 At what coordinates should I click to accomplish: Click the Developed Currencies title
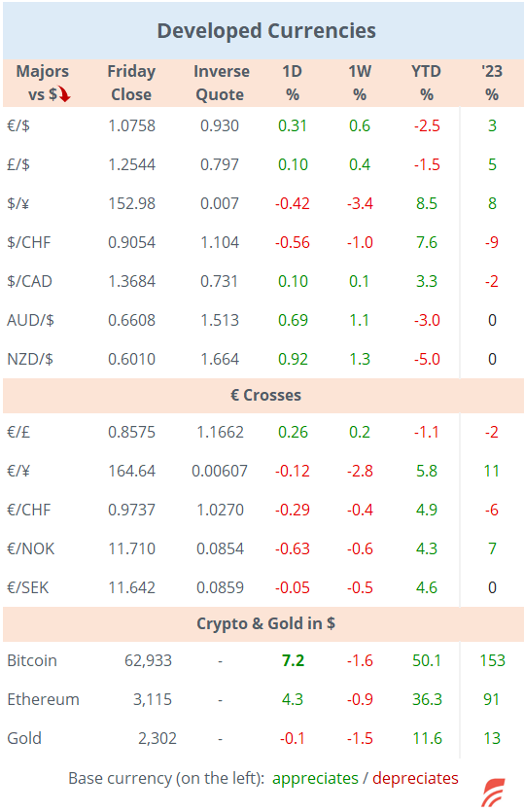[x=266, y=30]
